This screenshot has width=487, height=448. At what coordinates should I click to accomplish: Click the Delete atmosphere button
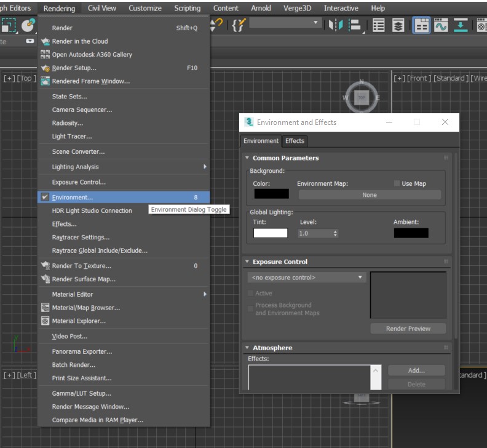point(416,384)
